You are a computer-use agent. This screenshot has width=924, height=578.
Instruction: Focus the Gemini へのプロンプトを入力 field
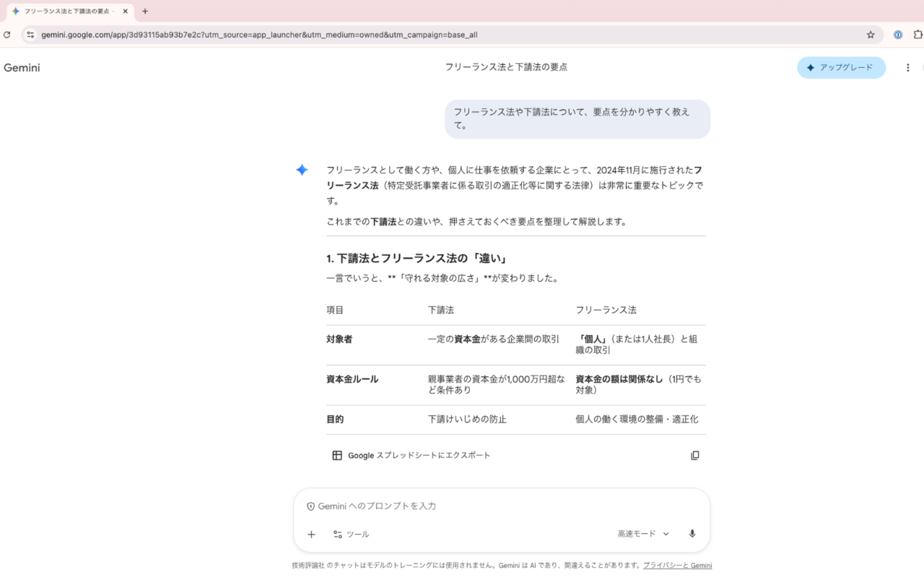[x=502, y=506]
